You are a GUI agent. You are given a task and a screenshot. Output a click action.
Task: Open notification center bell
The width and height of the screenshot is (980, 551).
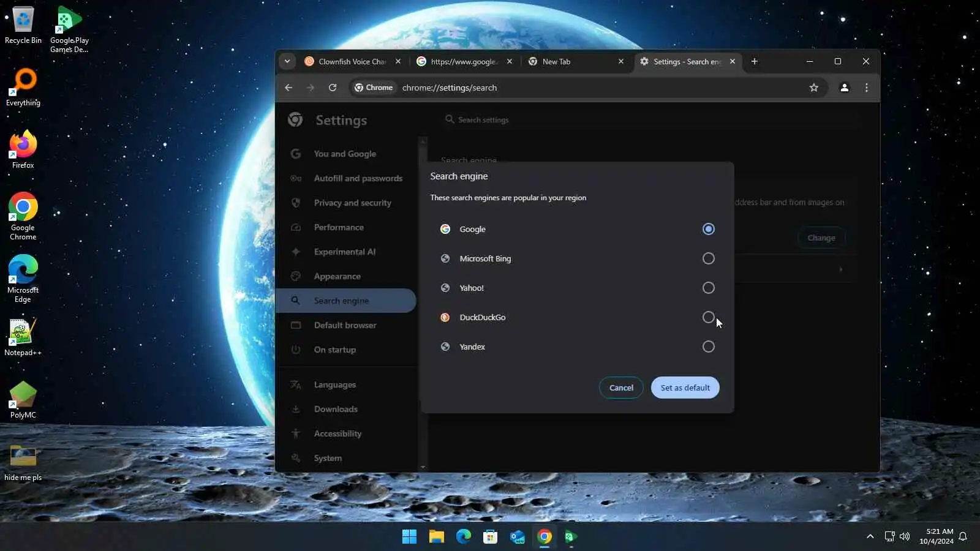pos(963,536)
